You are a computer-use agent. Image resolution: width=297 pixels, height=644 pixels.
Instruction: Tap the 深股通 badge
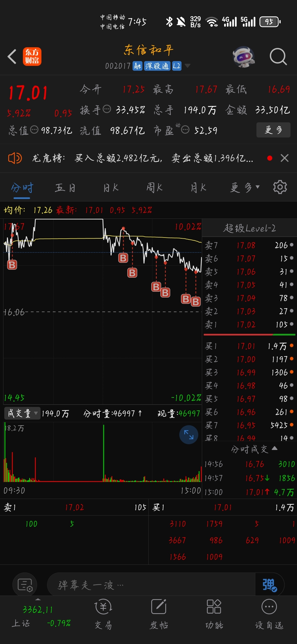[x=157, y=66]
